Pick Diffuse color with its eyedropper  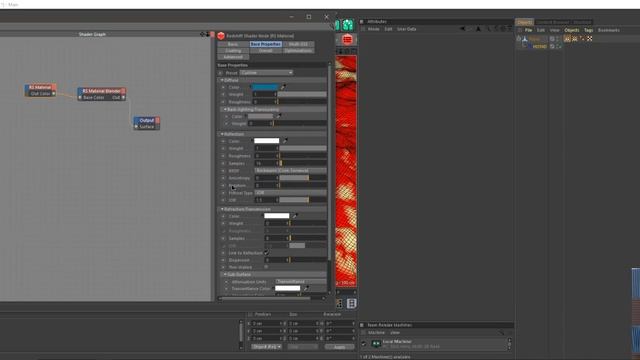point(283,87)
